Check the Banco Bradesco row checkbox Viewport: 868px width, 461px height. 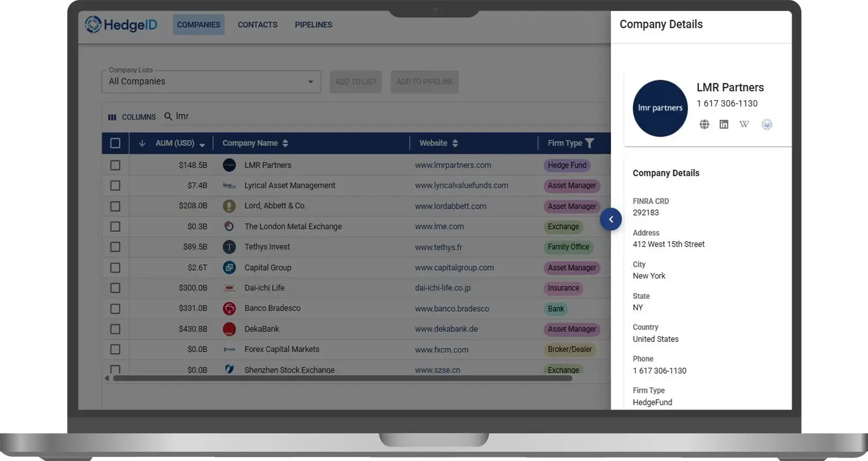pos(115,308)
